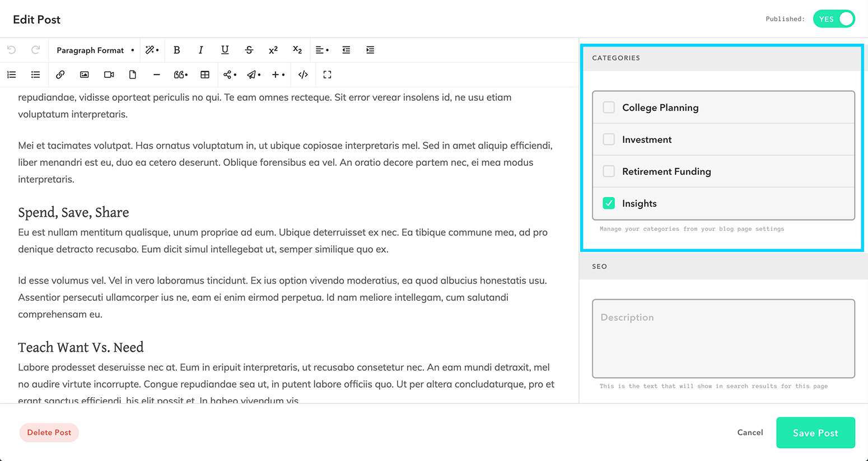Image resolution: width=868 pixels, height=461 pixels.
Task: Apply superscript formatting
Action: (273, 50)
